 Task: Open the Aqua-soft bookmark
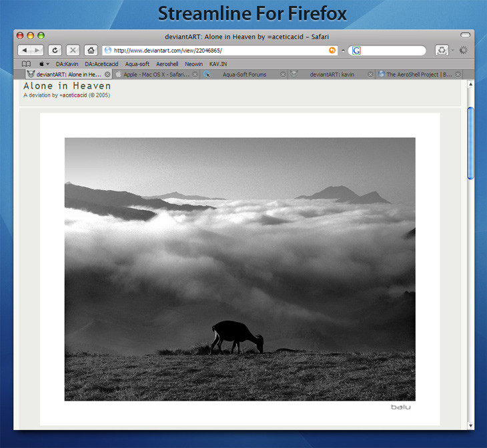[137, 64]
